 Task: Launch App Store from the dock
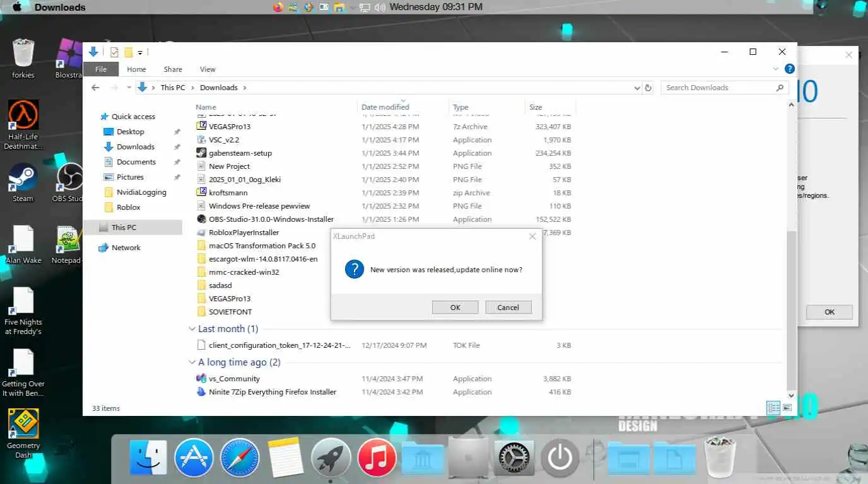point(194,458)
